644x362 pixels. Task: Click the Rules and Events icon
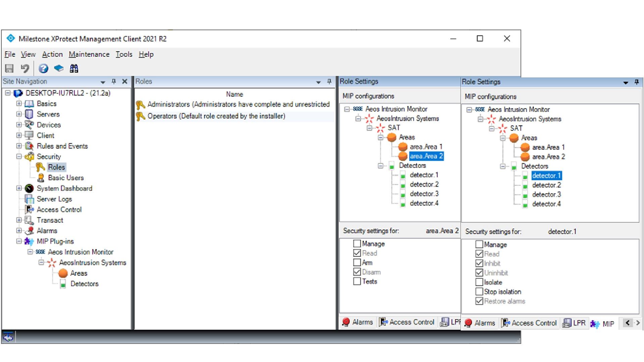pos(30,146)
